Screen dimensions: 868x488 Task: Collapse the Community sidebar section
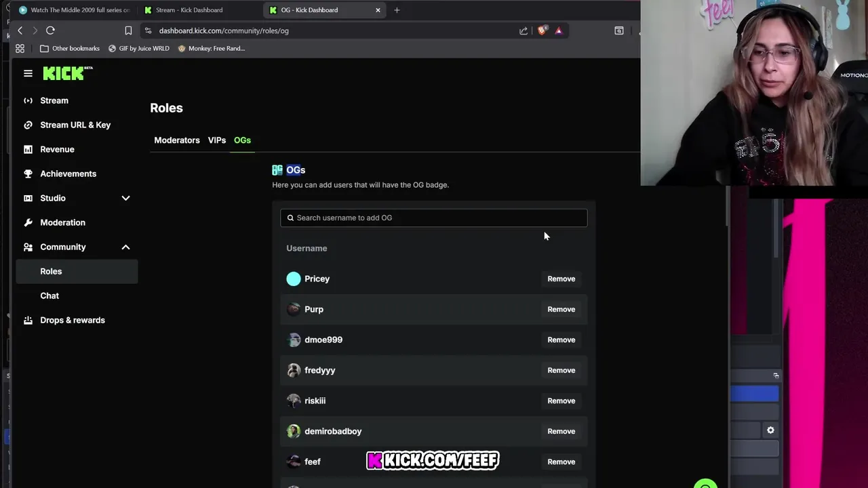click(125, 247)
